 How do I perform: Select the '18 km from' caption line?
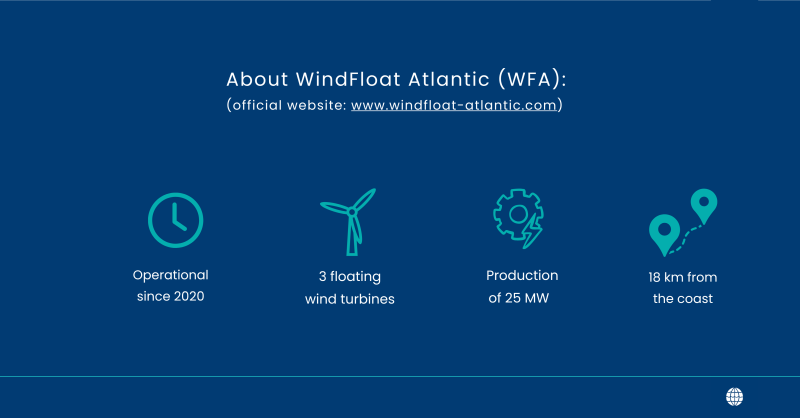pos(683,278)
